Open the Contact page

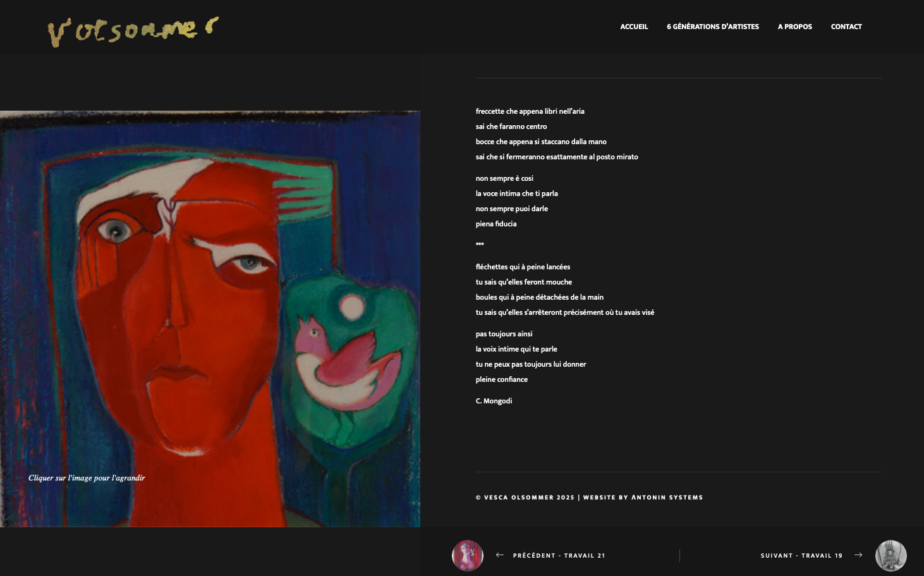pyautogui.click(x=846, y=27)
